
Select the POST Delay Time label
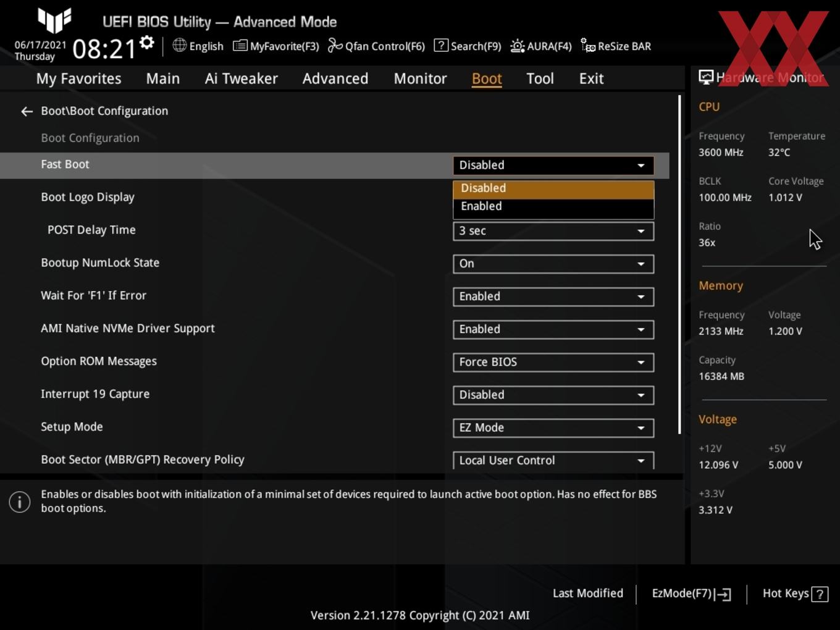point(91,230)
